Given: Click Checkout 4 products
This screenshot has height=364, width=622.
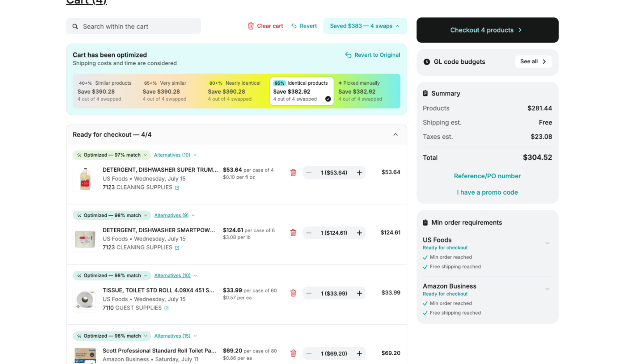Looking at the screenshot, I should pos(487,30).
